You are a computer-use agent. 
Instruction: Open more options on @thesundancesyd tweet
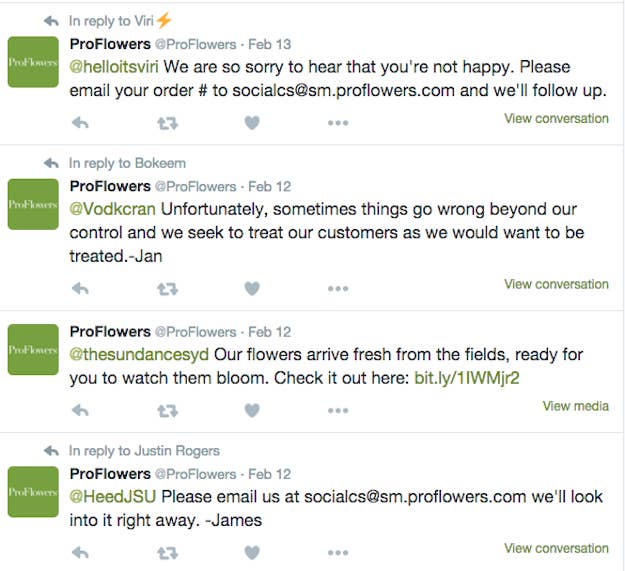point(338,410)
